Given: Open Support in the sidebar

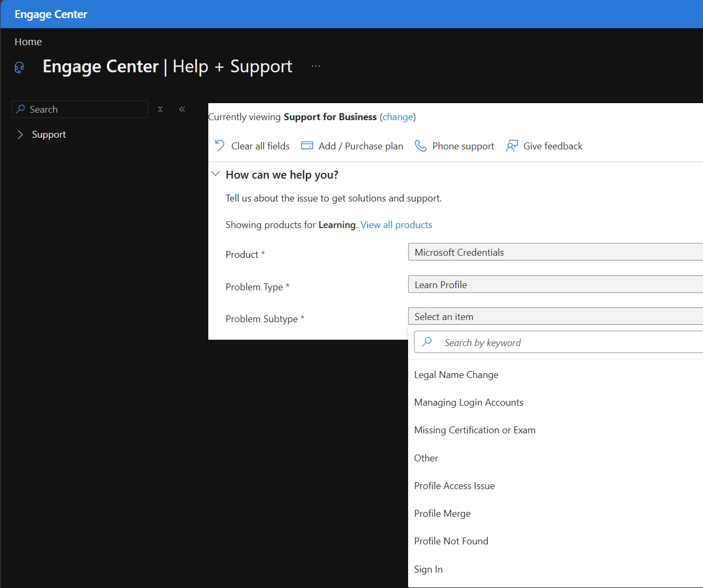Looking at the screenshot, I should 49,135.
